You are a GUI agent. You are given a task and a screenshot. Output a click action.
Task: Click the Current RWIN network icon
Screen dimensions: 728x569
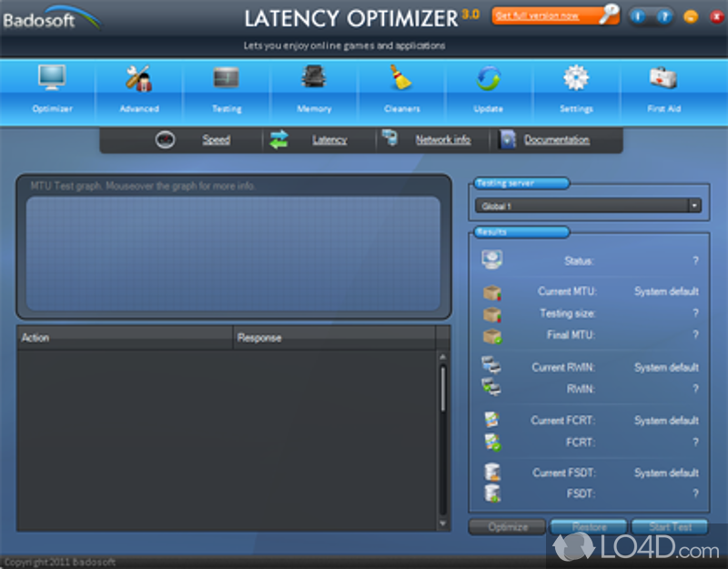click(x=491, y=365)
